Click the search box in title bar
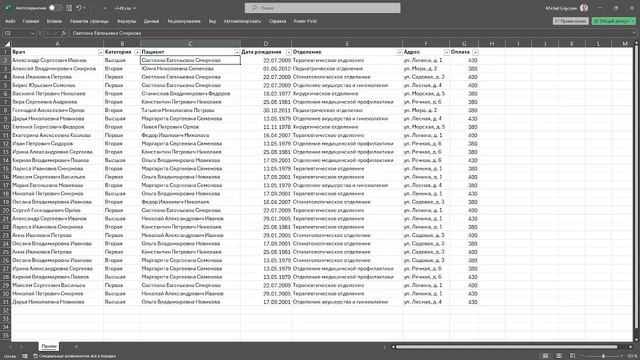This screenshot has width=640, height=360. (x=322, y=8)
